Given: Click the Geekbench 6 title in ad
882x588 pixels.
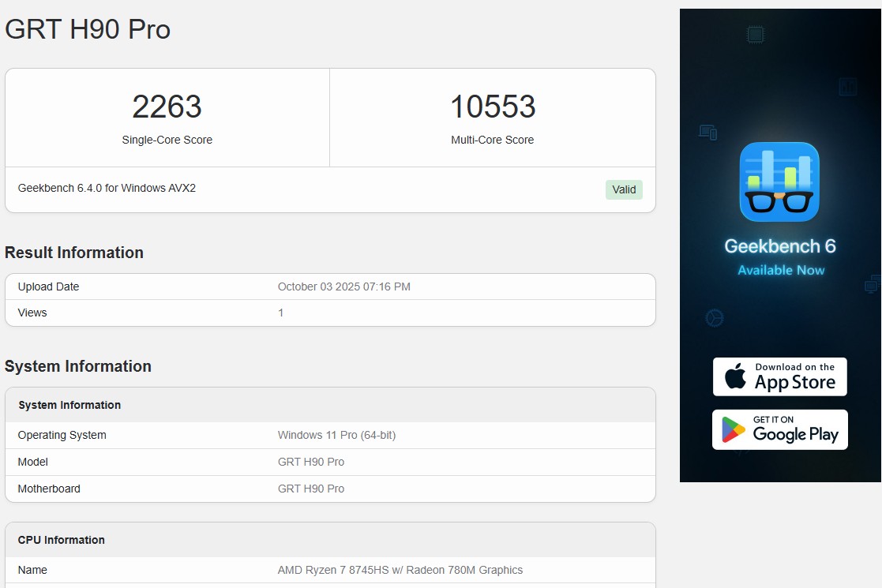Looking at the screenshot, I should tap(780, 245).
